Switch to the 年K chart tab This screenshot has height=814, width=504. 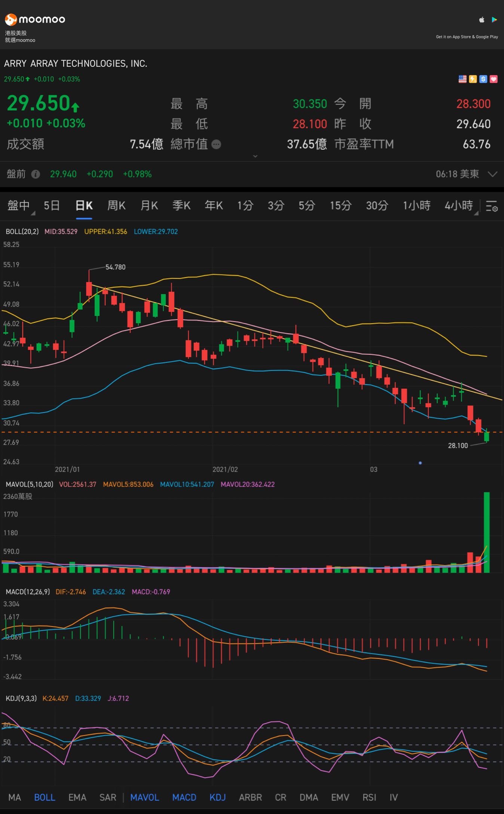214,206
